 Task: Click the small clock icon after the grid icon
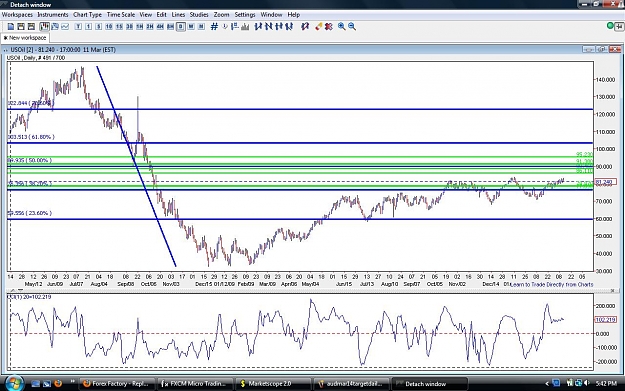[225, 27]
